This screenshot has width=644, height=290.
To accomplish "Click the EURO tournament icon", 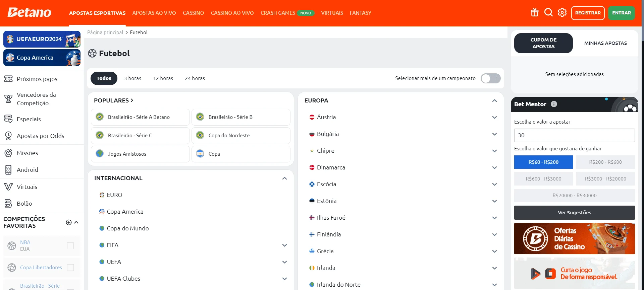I will pyautogui.click(x=102, y=195).
